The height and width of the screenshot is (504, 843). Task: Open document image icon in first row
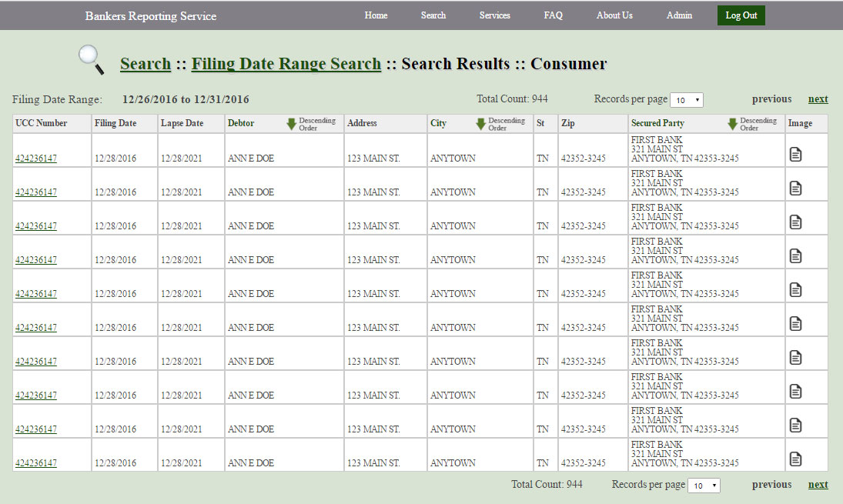(x=795, y=155)
